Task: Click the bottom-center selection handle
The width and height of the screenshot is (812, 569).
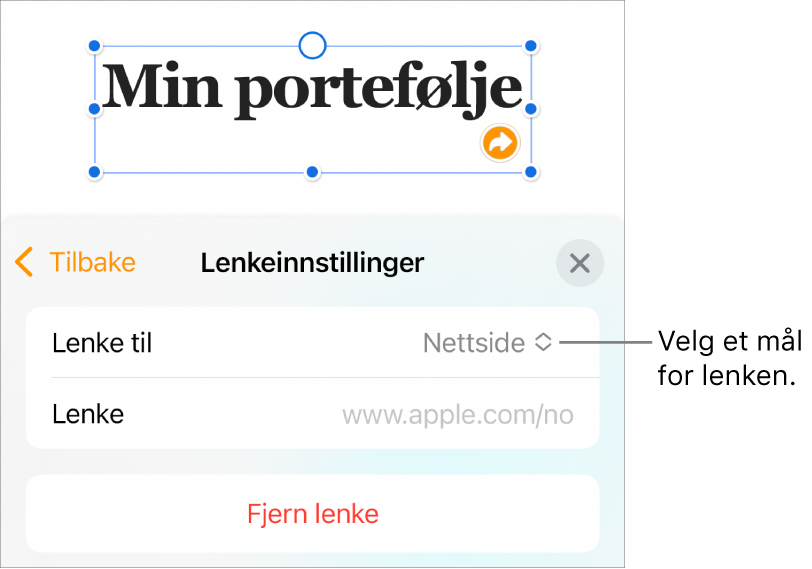Action: tap(313, 173)
